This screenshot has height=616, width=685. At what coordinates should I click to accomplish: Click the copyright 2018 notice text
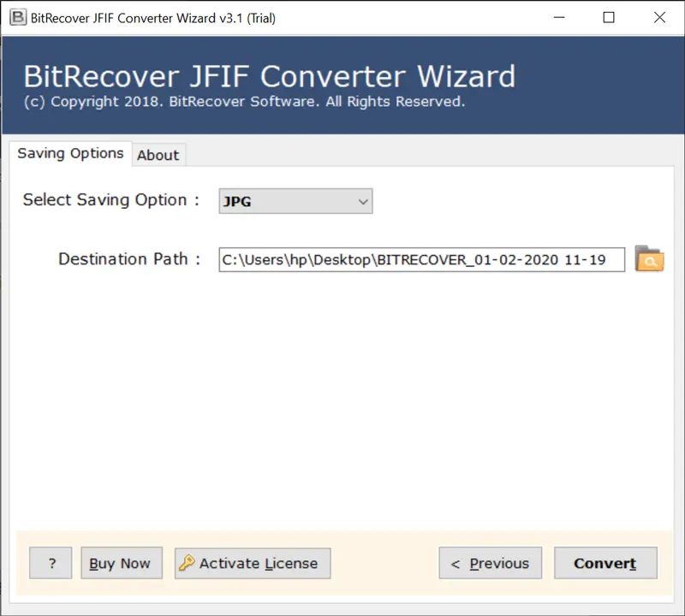[244, 102]
